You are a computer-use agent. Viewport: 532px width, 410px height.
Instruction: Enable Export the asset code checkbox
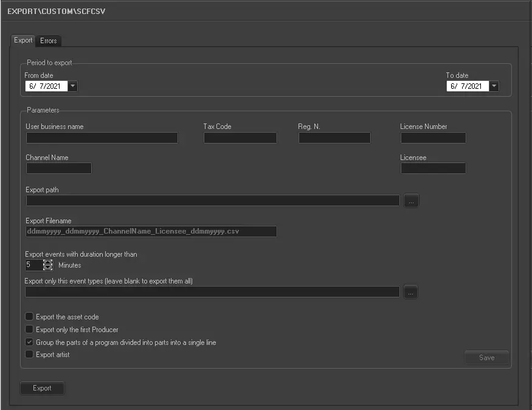coord(29,317)
